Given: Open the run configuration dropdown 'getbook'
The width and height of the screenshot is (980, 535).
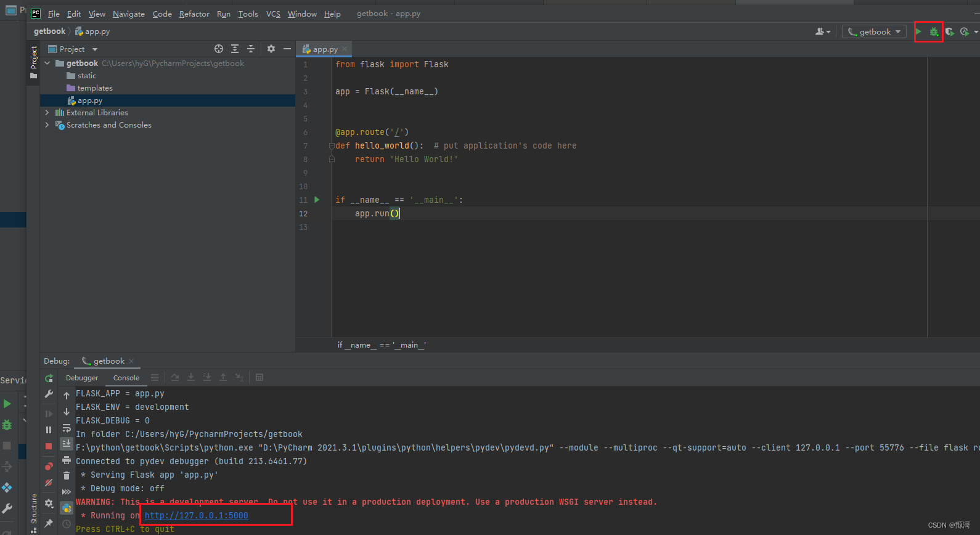Looking at the screenshot, I should pyautogui.click(x=875, y=31).
